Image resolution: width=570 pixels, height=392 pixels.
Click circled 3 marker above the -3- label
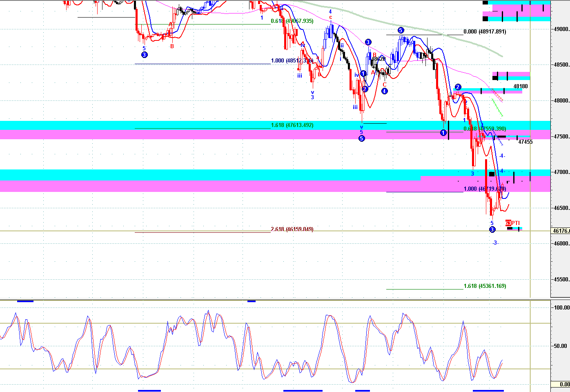click(492, 229)
